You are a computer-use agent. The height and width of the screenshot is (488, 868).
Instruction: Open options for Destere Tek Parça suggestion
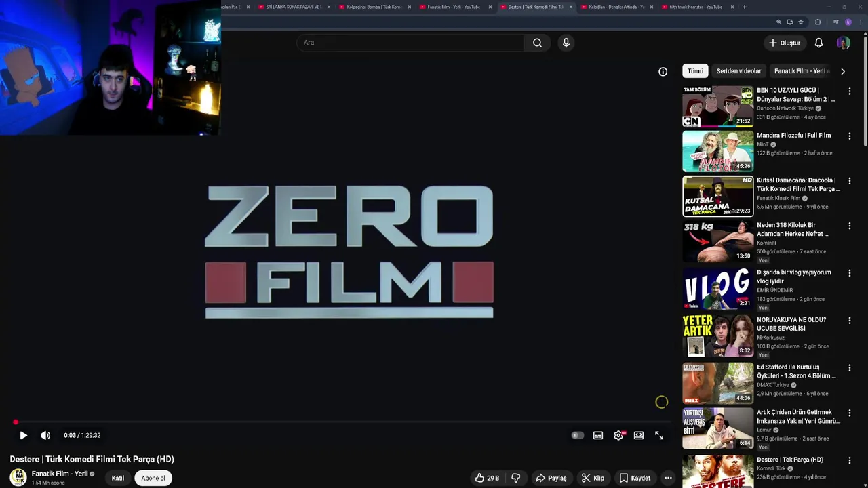(850, 460)
